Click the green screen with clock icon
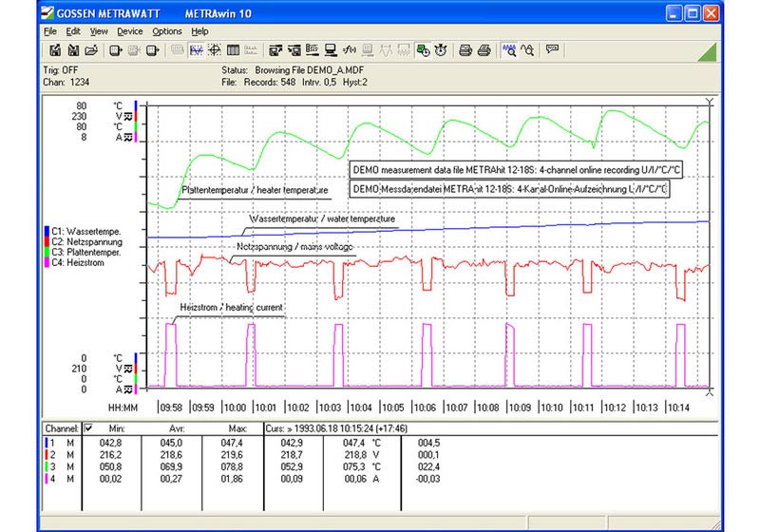Viewport: 760px width, 532px height. (423, 50)
